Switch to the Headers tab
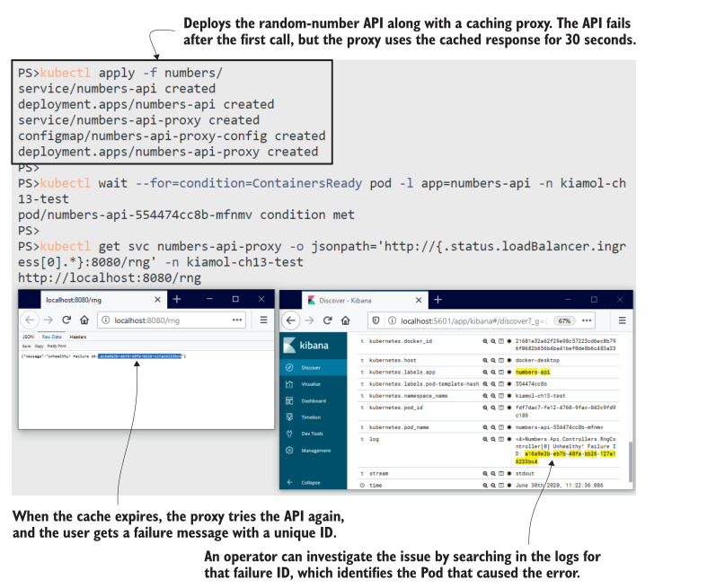 78,336
